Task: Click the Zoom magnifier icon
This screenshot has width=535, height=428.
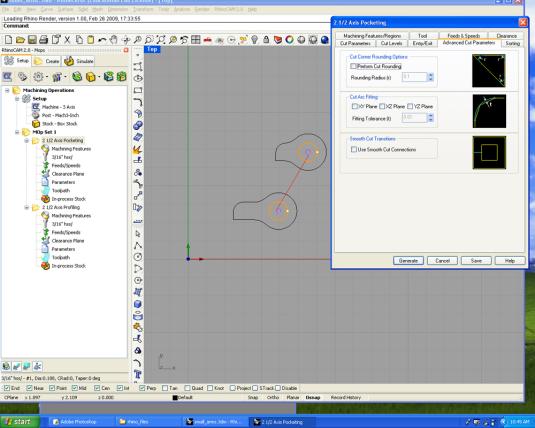Action: [138, 40]
